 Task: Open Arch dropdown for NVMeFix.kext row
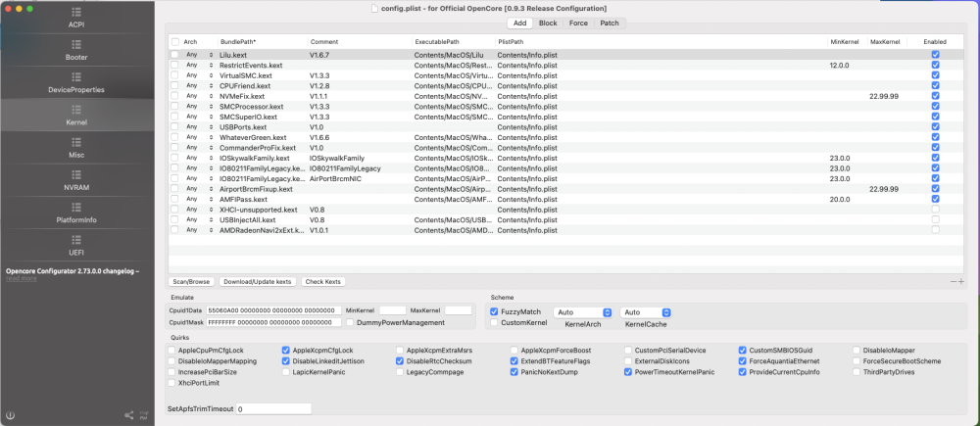(x=199, y=96)
